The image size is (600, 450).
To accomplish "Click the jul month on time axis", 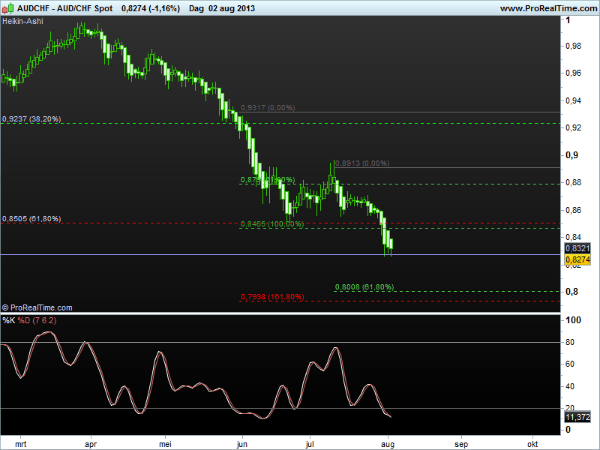I will (x=310, y=444).
